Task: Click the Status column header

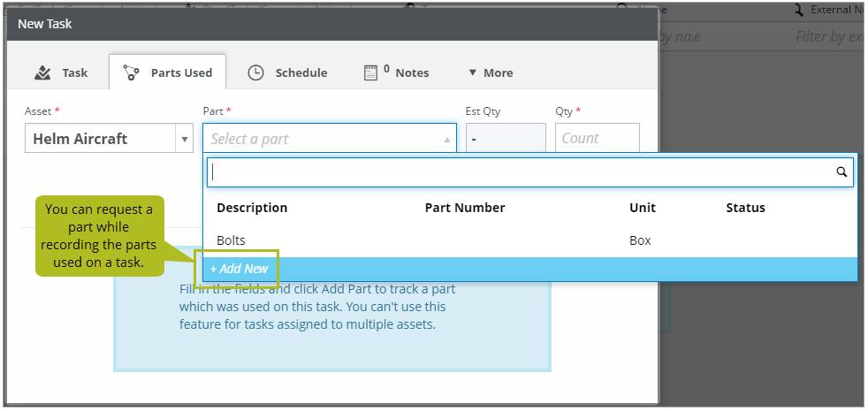Action: tap(745, 208)
